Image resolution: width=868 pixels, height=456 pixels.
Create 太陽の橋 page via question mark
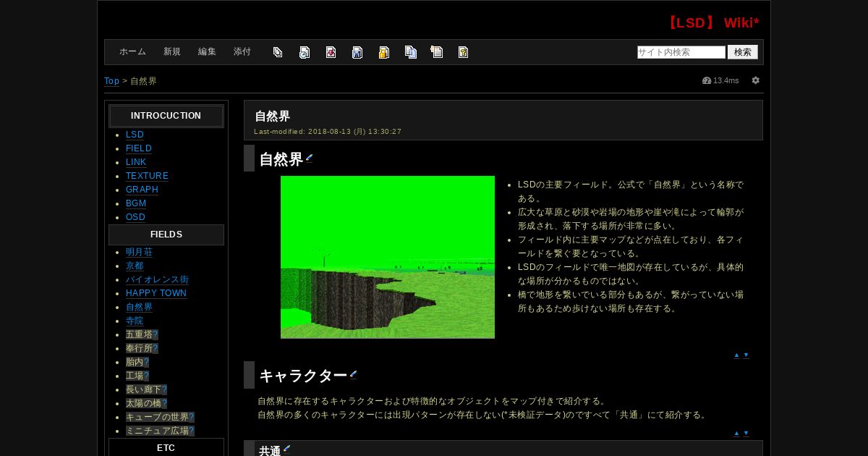point(164,403)
